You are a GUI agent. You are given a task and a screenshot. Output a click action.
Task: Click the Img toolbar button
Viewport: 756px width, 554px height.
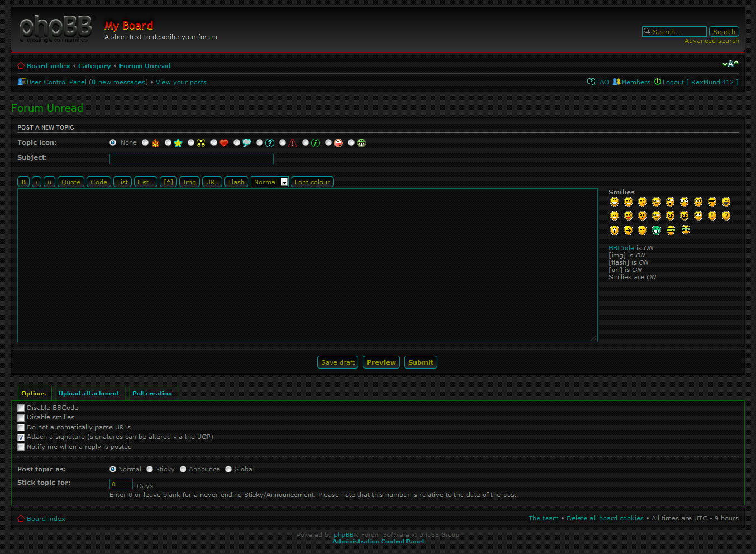pos(189,182)
